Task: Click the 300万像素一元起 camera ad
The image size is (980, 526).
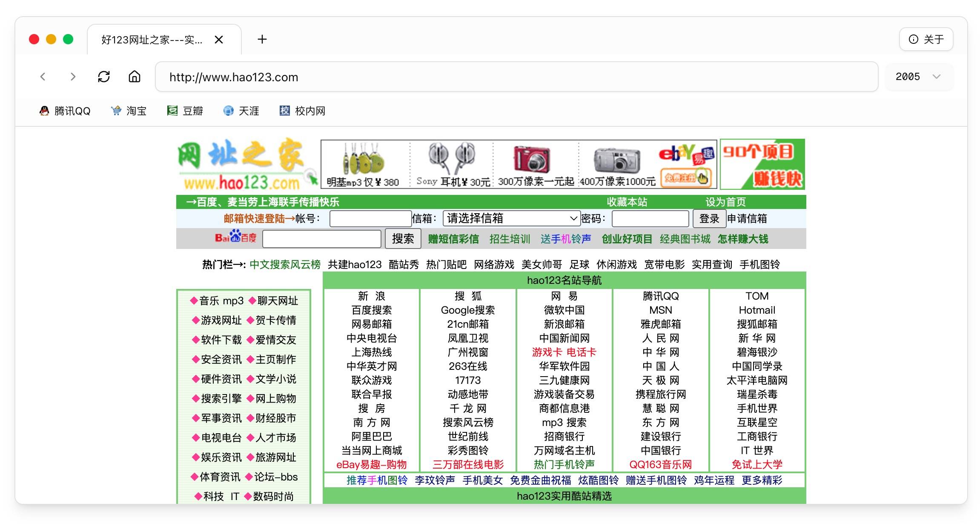Action: [536, 164]
